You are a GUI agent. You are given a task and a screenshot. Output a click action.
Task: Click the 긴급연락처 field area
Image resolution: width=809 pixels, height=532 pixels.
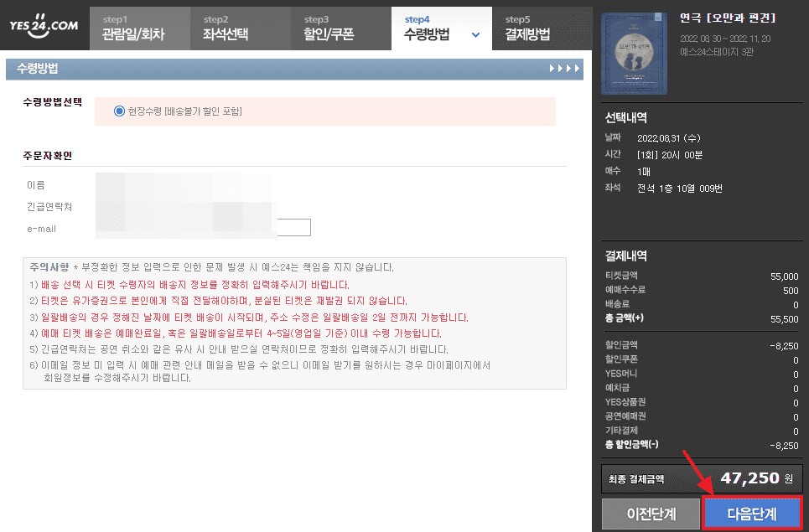click(x=168, y=205)
